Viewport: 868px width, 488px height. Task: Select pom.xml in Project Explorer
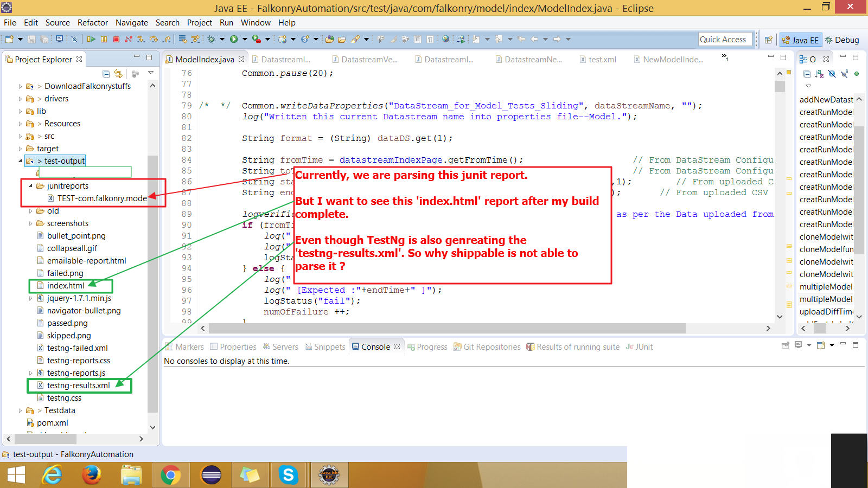[52, 423]
